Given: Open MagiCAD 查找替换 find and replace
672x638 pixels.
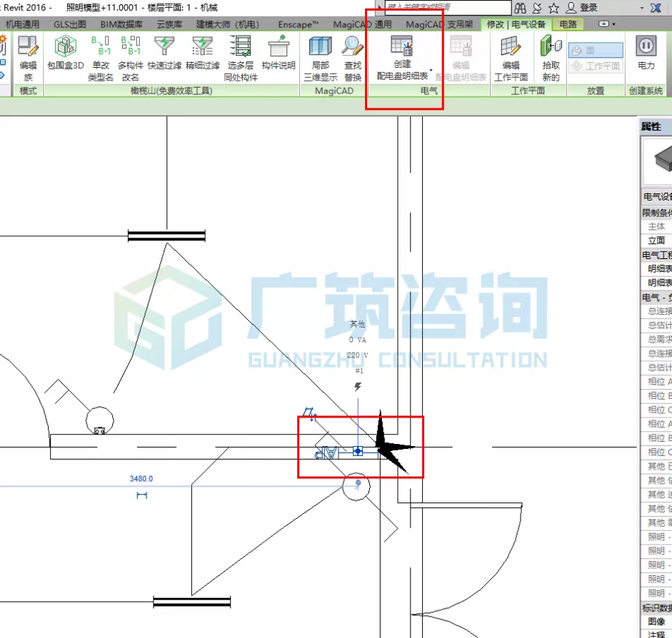Looking at the screenshot, I should (353, 59).
